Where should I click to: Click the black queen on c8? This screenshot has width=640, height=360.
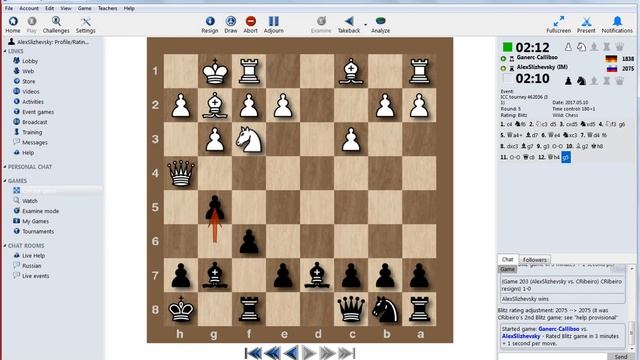pos(351,309)
